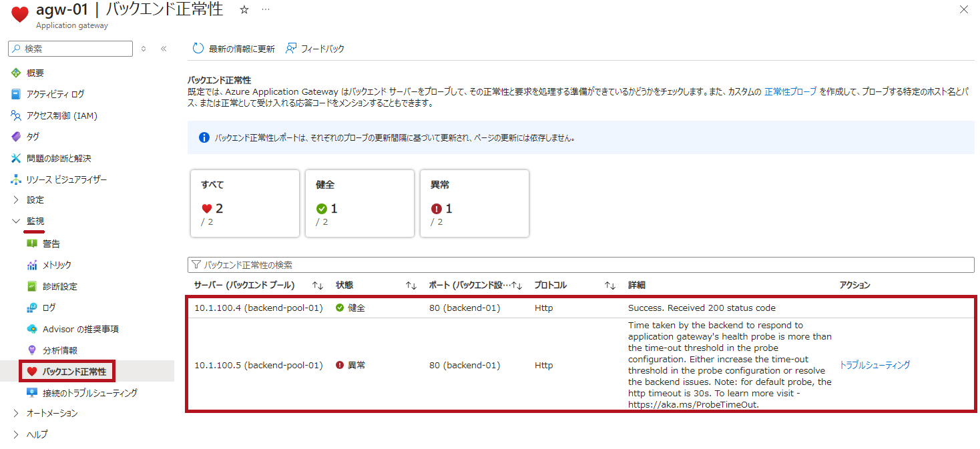Open the 概要 menu item
This screenshot has width=980, height=449.
tap(35, 73)
